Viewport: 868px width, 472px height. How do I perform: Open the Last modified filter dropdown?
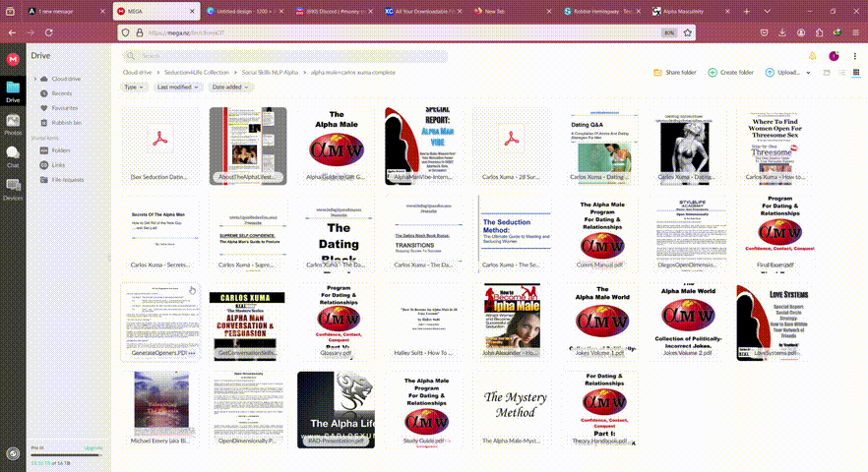tap(177, 87)
